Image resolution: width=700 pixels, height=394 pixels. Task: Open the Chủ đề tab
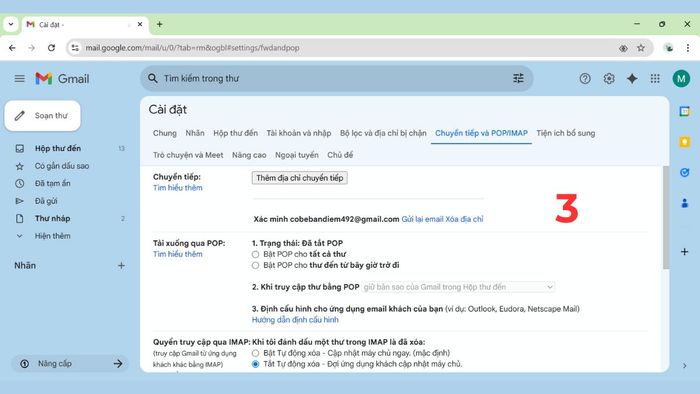pos(340,155)
